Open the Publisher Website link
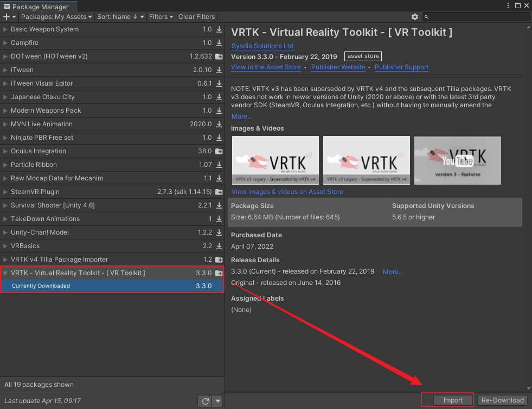This screenshot has width=532, height=409. click(338, 67)
